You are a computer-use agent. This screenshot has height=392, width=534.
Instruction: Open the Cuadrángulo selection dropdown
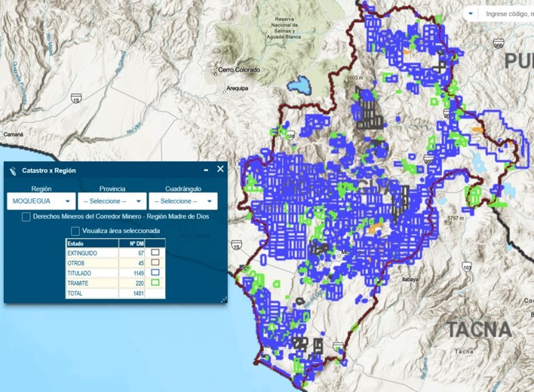click(x=183, y=201)
